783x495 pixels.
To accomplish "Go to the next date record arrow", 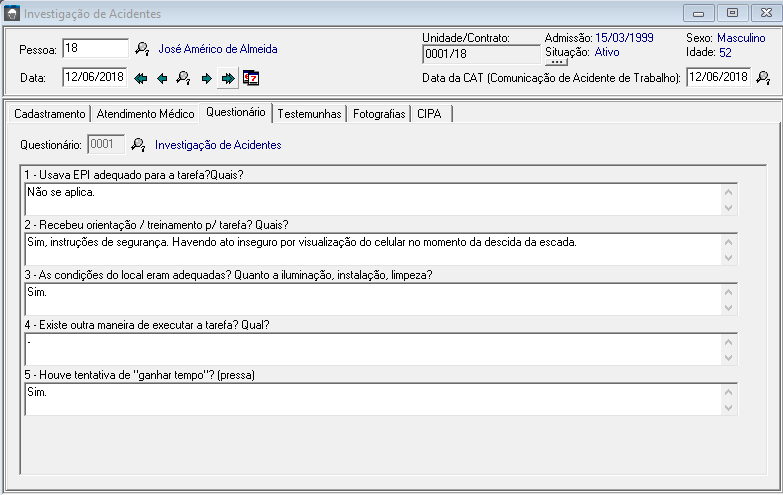I will click(206, 78).
